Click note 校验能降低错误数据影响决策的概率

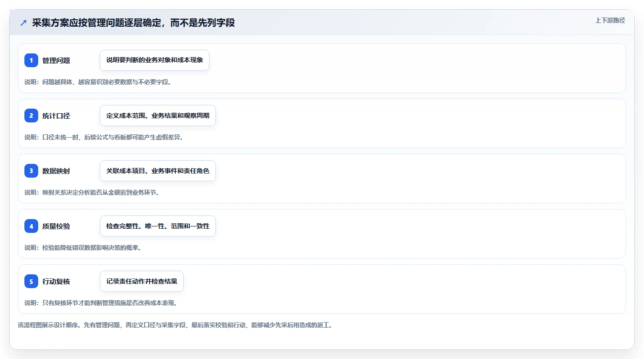(82, 248)
